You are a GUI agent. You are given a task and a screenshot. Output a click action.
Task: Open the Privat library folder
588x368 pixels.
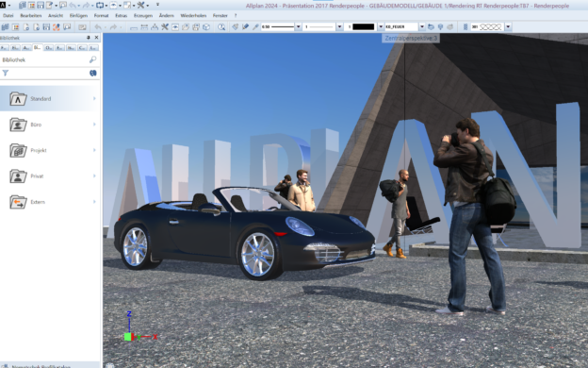tap(50, 176)
